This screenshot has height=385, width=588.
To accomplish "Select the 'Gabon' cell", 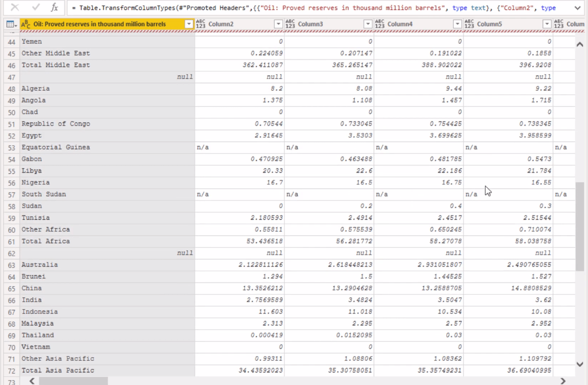I will [107, 159].
